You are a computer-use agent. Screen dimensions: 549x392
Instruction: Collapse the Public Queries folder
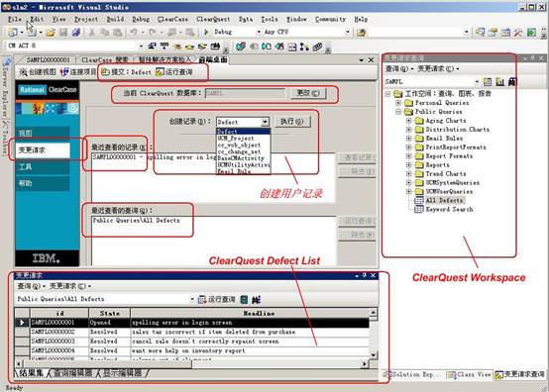coord(398,112)
